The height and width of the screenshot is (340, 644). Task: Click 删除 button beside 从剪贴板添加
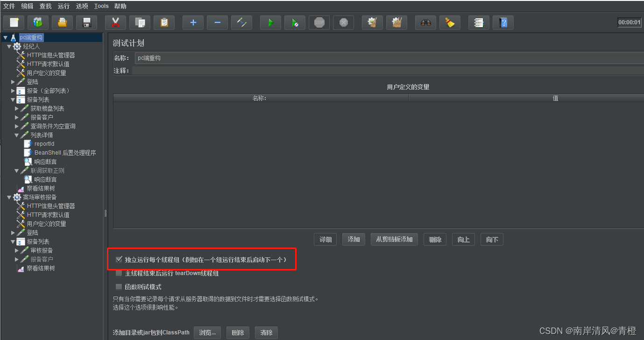tap(435, 240)
